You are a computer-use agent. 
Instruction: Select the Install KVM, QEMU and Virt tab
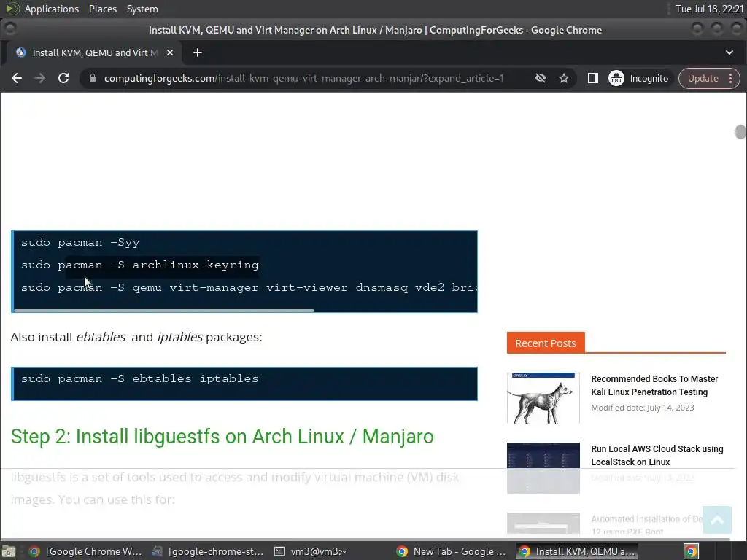tap(94, 52)
